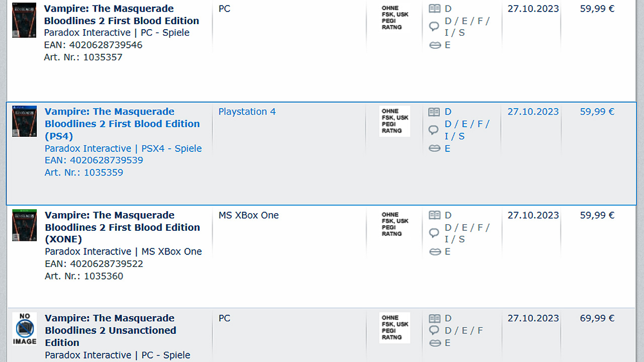This screenshot has width=644, height=362.
Task: Click the lips voice-language icon in Xbox One row
Action: tap(435, 251)
